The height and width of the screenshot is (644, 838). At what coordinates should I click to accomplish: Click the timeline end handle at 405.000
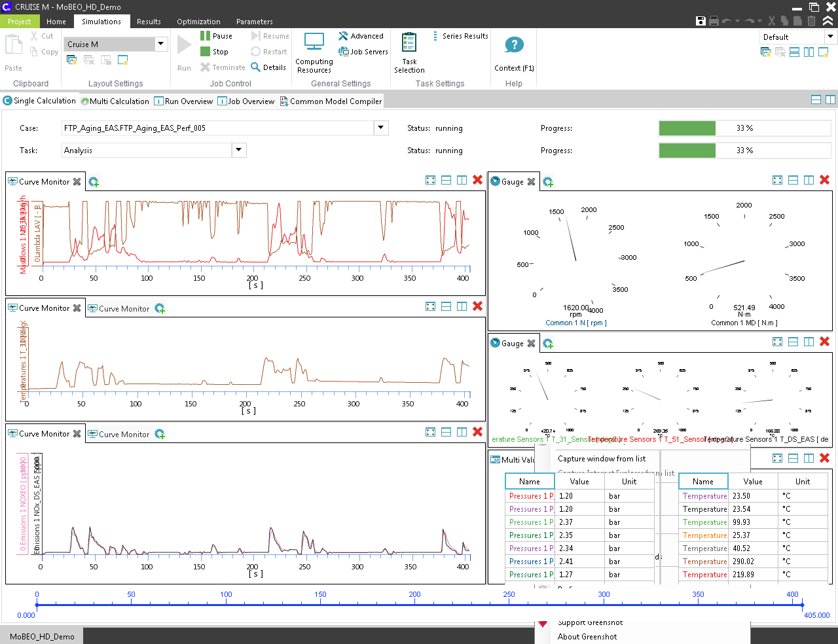click(802, 605)
